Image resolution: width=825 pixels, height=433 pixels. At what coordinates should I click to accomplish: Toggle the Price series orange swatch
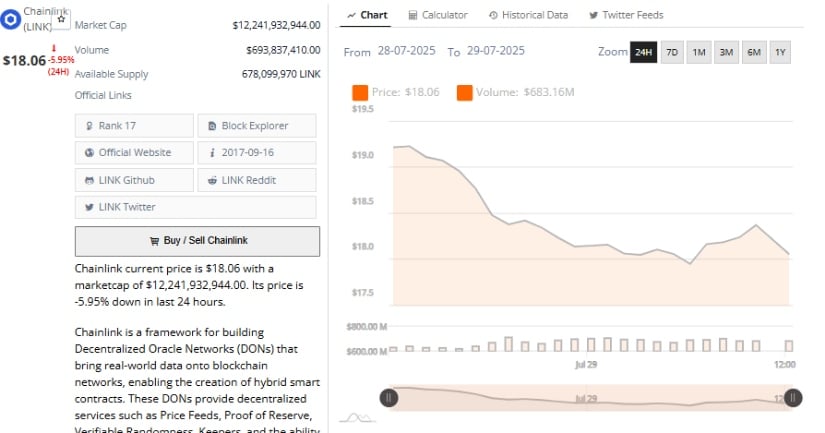coord(360,93)
